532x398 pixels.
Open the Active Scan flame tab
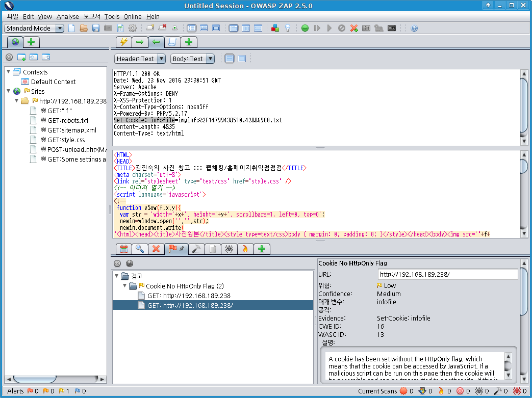[x=245, y=249]
